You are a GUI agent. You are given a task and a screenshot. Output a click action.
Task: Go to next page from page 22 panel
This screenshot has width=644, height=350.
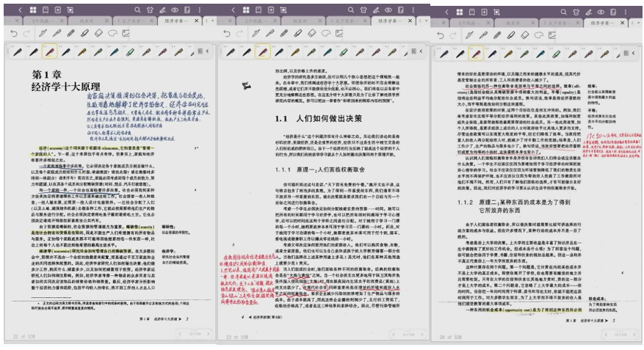[x=206, y=335]
